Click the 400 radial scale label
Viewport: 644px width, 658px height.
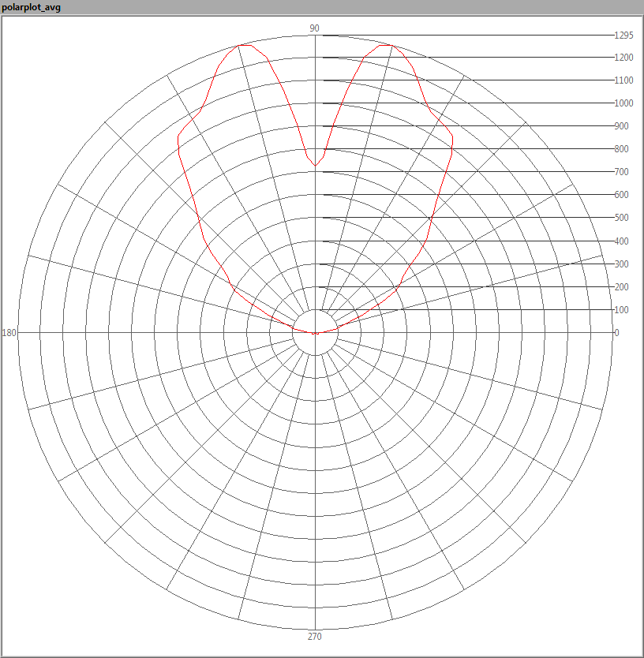[622, 241]
